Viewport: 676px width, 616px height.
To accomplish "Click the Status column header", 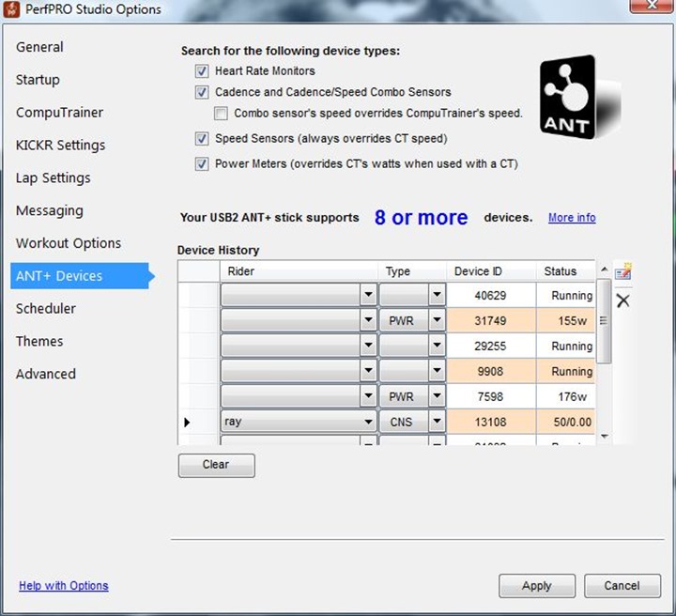I will [565, 271].
